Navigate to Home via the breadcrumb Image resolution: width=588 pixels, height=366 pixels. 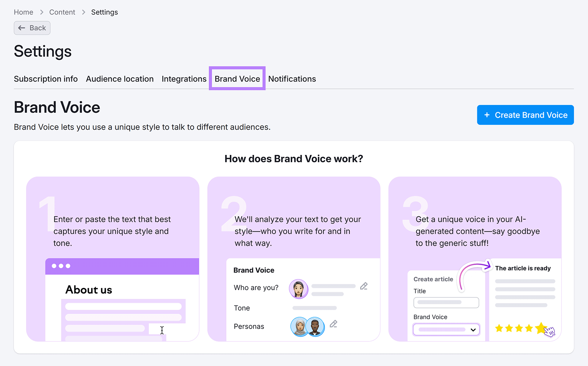point(24,12)
